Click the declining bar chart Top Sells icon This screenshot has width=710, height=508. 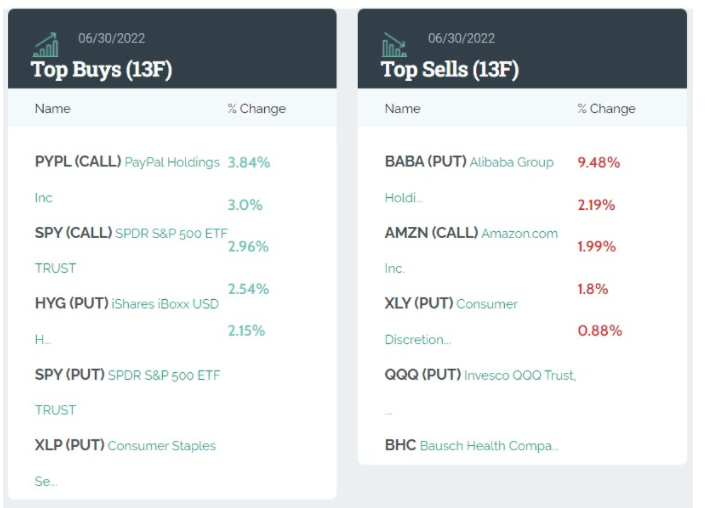pyautogui.click(x=394, y=45)
